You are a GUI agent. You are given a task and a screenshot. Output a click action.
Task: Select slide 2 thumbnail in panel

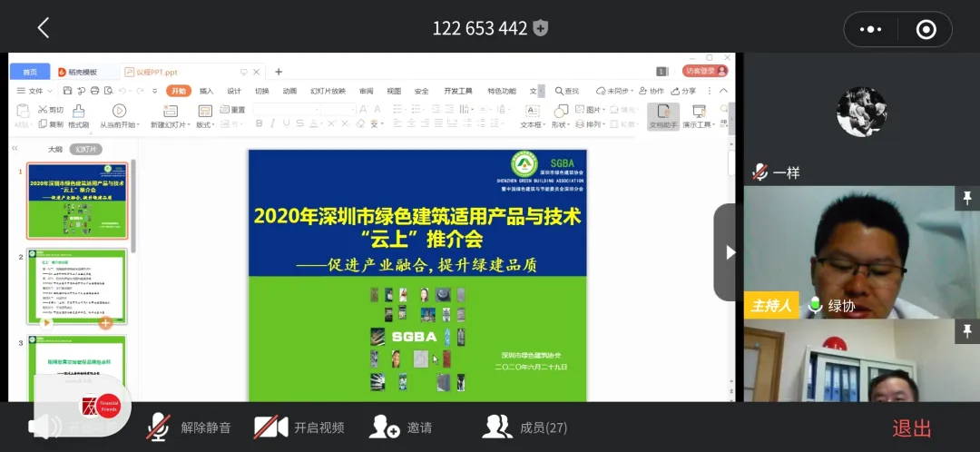pos(77,286)
